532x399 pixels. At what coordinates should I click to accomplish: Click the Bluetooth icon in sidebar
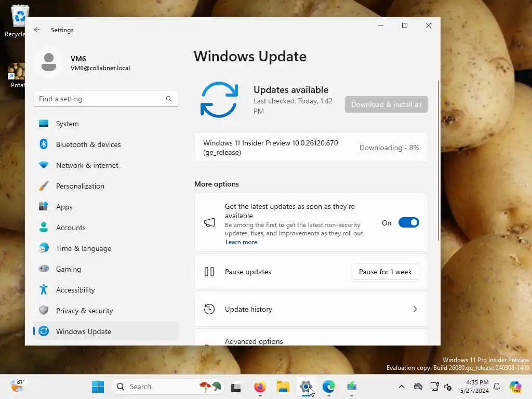[44, 144]
